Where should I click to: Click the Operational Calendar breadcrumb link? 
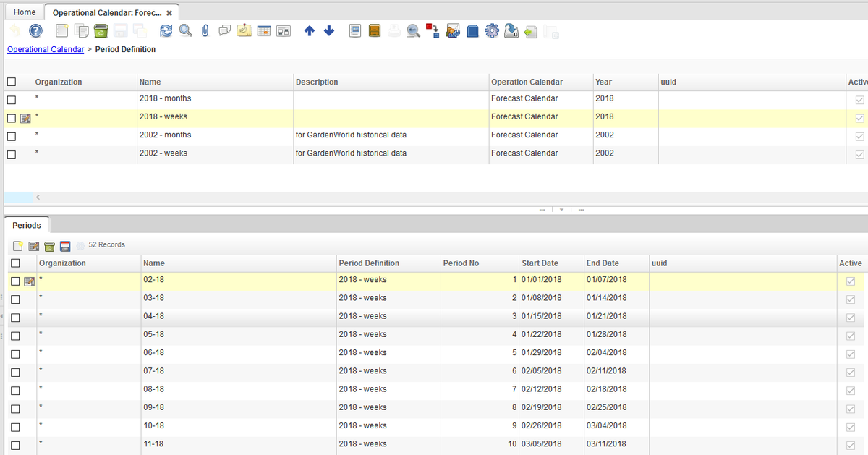[46, 50]
